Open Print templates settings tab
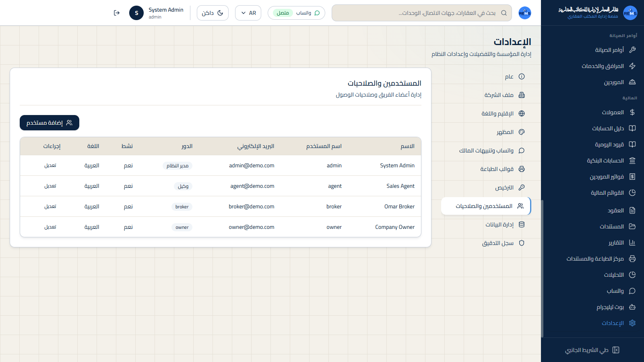The width and height of the screenshot is (644, 362). pyautogui.click(x=486, y=169)
